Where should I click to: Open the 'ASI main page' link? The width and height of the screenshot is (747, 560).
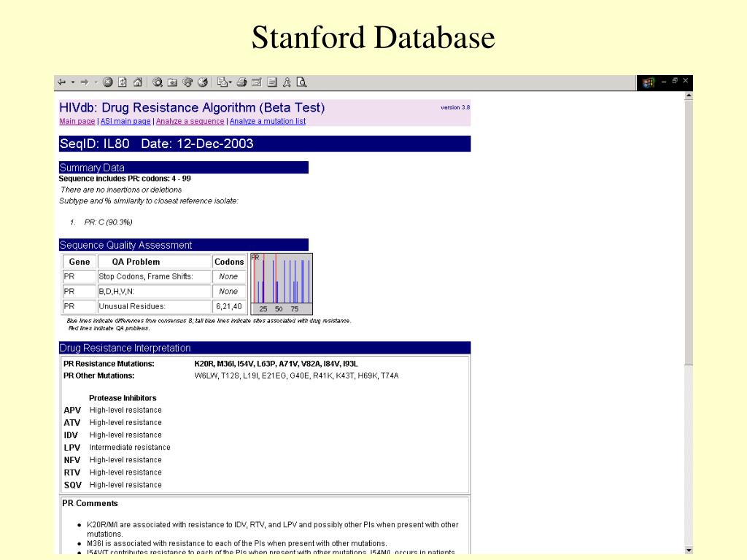point(125,121)
